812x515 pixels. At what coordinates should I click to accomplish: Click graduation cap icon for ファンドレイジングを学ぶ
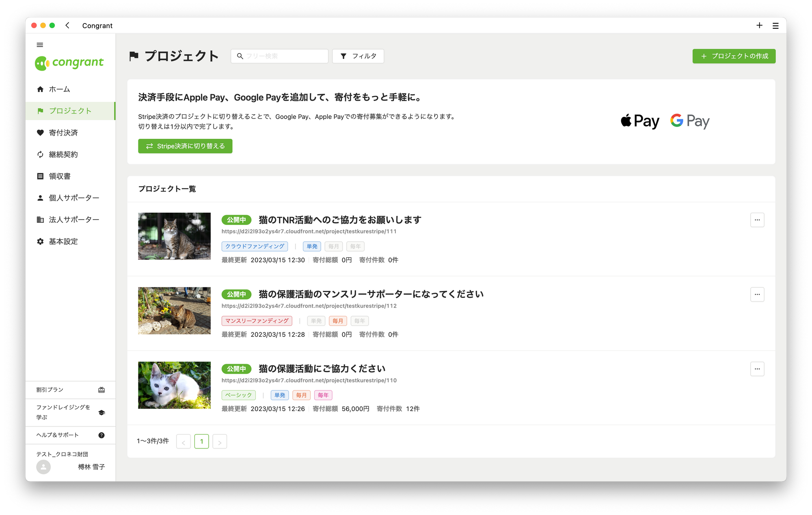coord(101,412)
